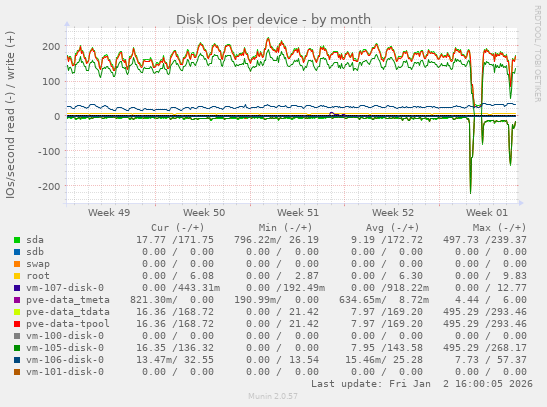
Task: Click the pve-data-tpool red swatch
Action: (17, 324)
